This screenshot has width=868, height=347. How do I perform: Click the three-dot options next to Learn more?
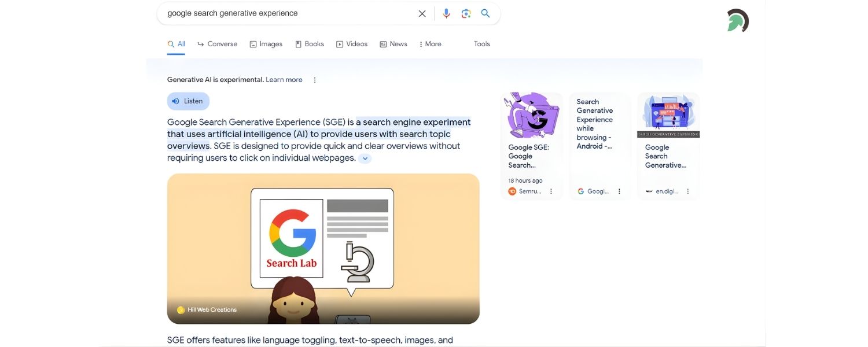coord(314,80)
